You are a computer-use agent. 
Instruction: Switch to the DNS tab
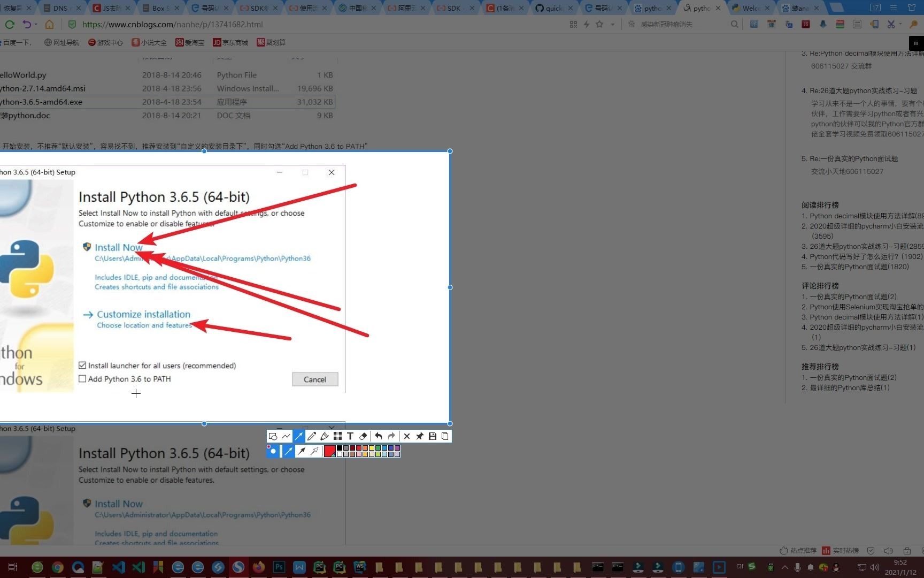(62, 8)
